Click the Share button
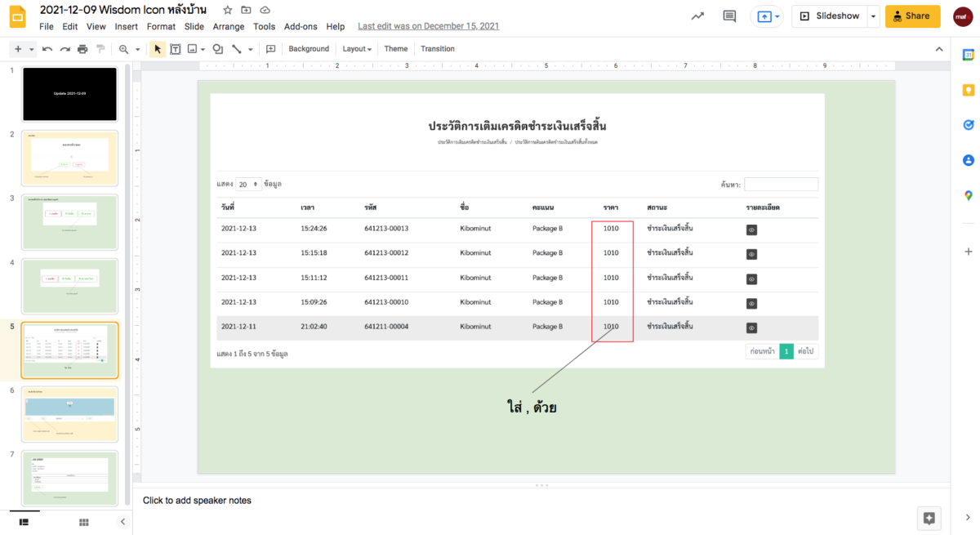This screenshot has width=980, height=535. (x=912, y=16)
